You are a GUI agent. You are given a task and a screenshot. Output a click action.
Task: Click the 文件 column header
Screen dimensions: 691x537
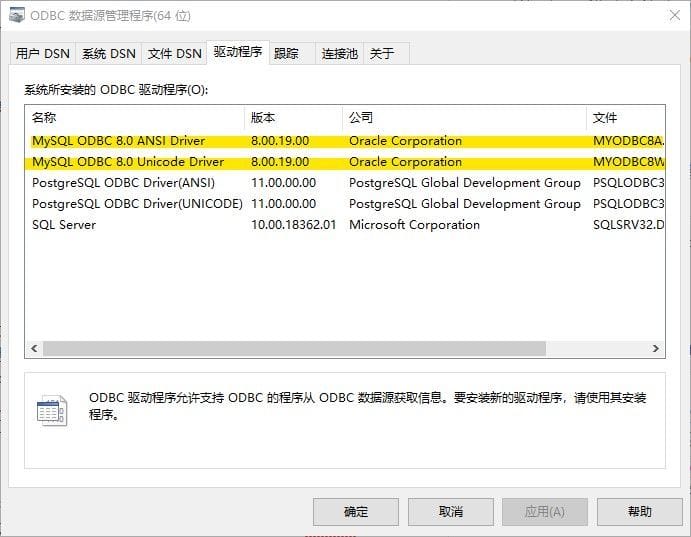tap(626, 118)
